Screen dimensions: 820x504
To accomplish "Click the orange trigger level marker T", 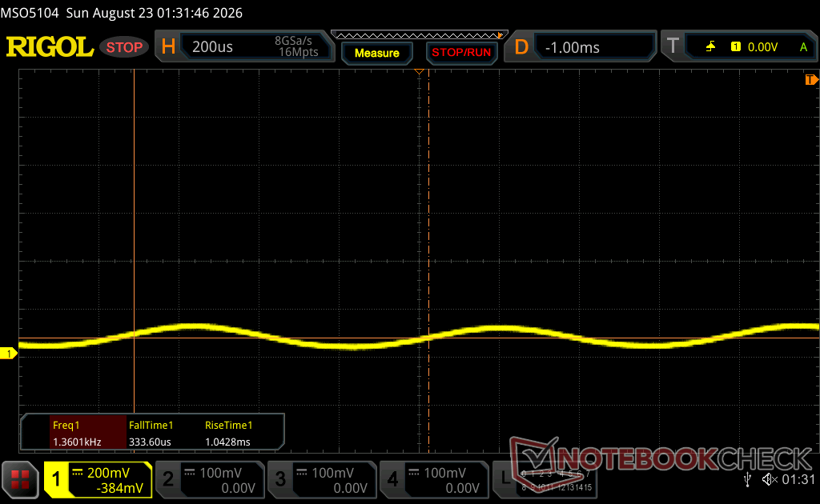I will 811,79.
